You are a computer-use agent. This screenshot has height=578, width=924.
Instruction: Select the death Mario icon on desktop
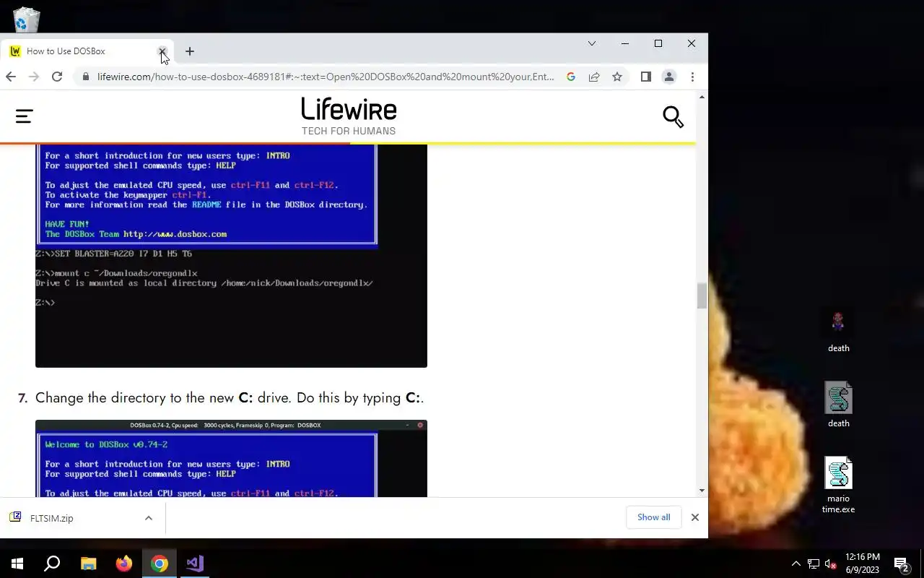[x=838, y=332]
